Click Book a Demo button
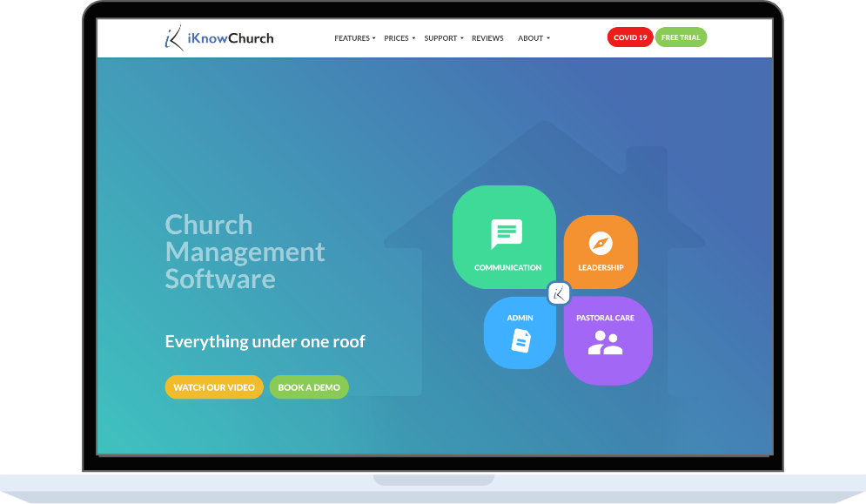The width and height of the screenshot is (866, 504). 309,386
